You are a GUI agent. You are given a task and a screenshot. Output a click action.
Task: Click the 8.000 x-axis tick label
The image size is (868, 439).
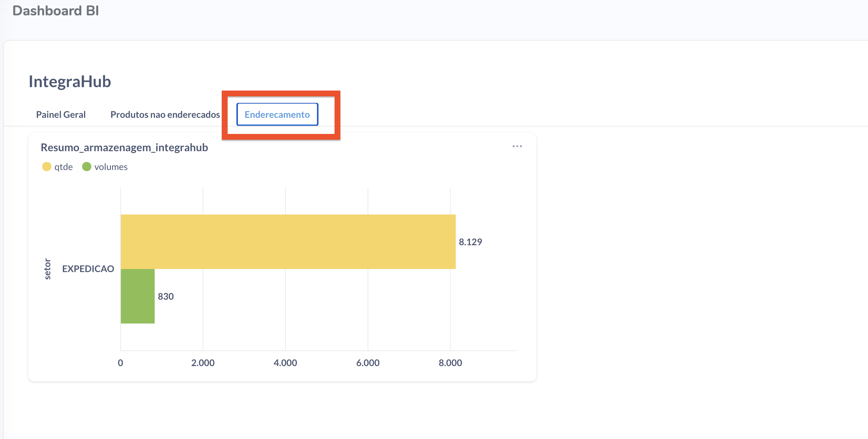450,363
